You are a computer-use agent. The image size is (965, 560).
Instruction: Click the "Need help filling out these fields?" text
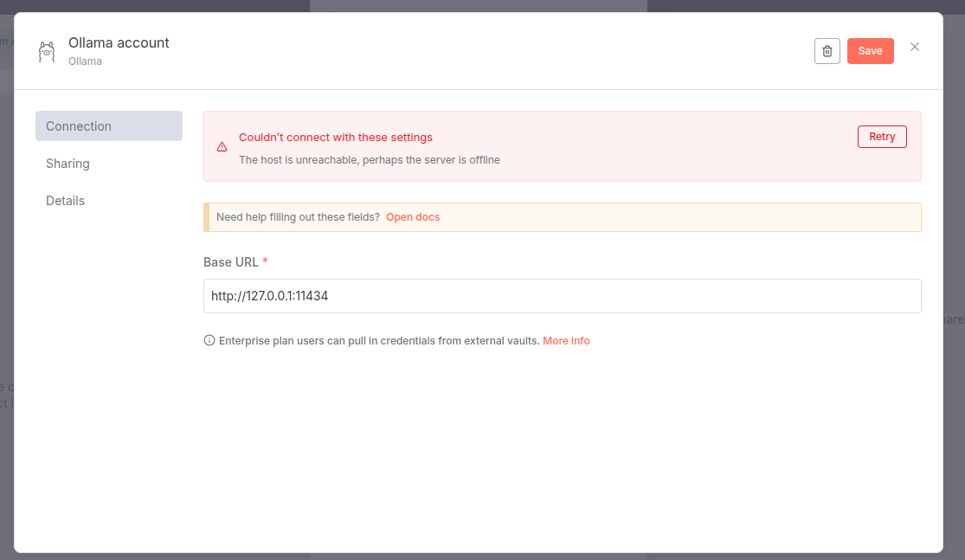point(298,217)
